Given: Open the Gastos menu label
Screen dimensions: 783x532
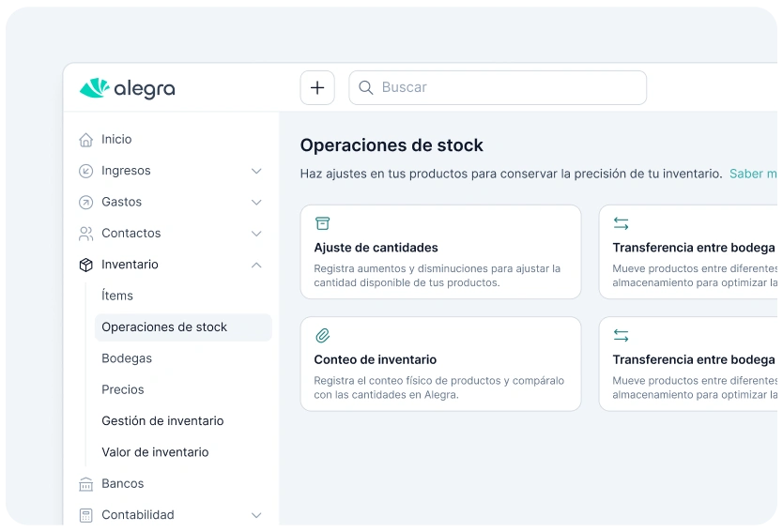Looking at the screenshot, I should coord(121,202).
